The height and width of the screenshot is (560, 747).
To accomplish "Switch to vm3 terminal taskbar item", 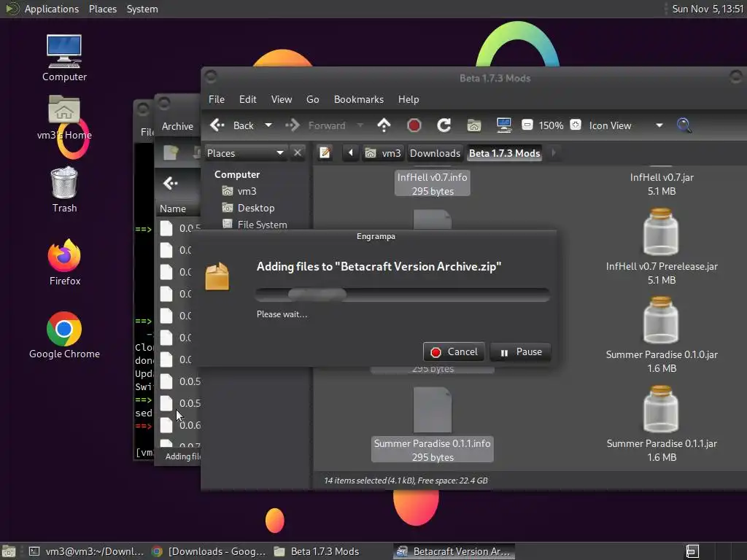I will pos(87,551).
